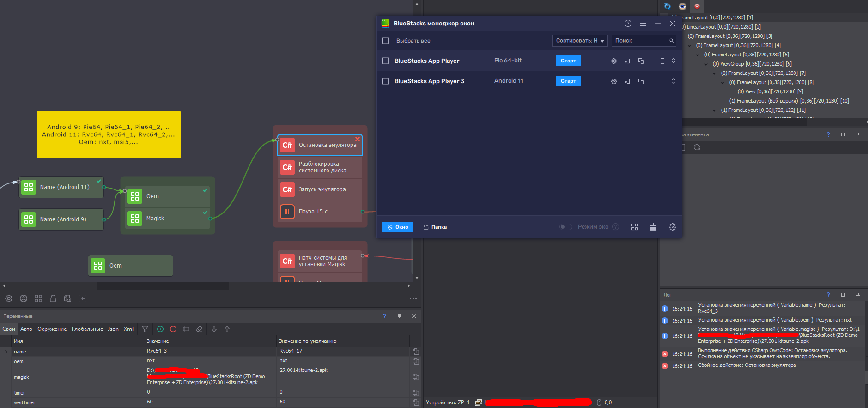Switch to the Json tab
This screenshot has width=868, height=408.
[113, 329]
